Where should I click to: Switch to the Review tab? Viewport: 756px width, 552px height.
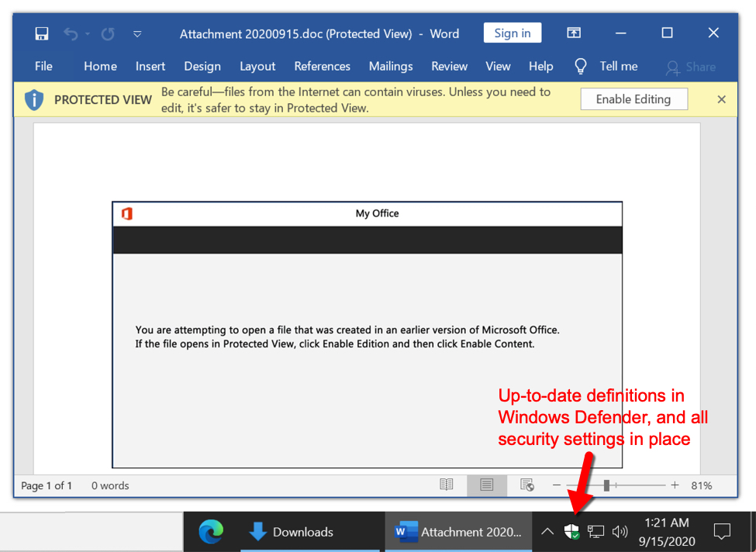click(x=450, y=66)
